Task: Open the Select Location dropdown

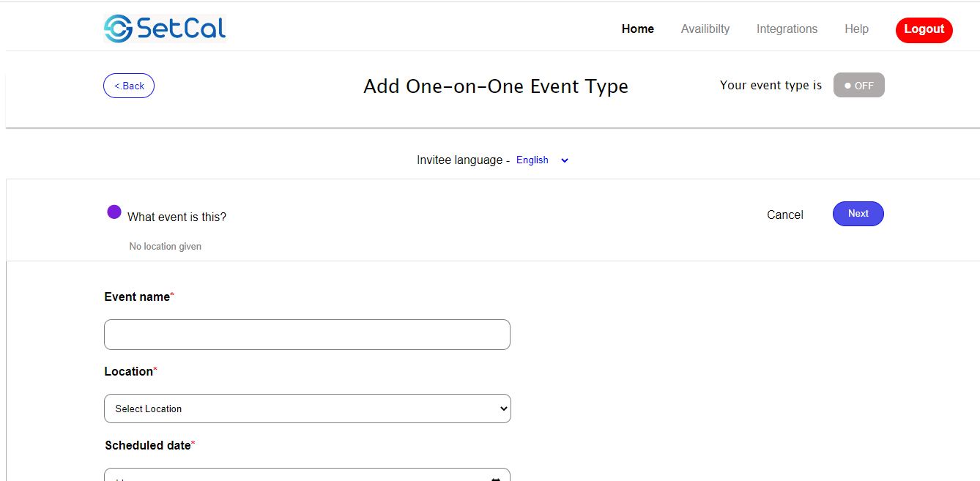Action: [307, 408]
